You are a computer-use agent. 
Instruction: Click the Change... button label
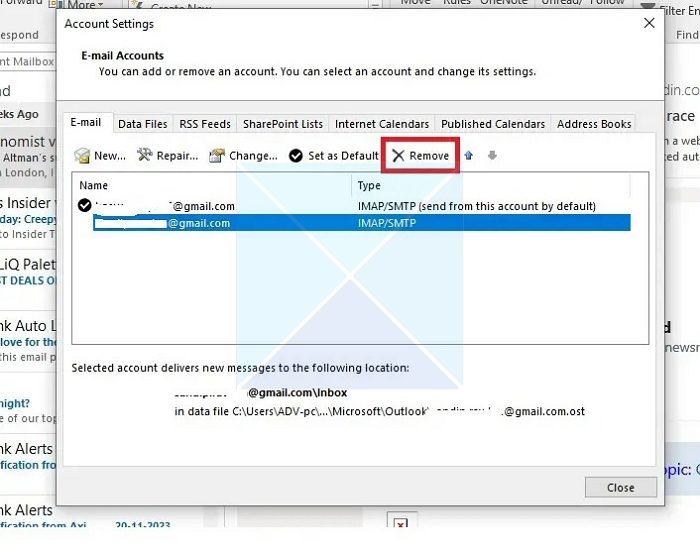[253, 156]
